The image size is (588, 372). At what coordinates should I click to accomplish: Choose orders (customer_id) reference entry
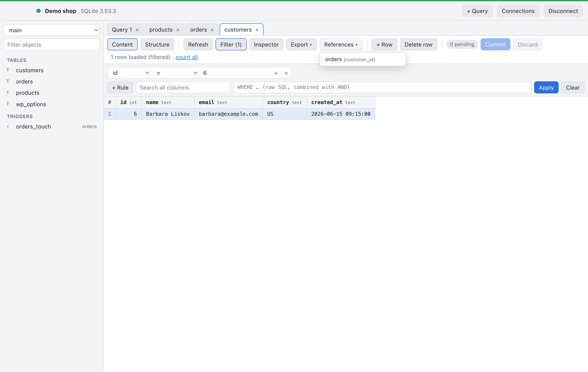[x=363, y=59]
